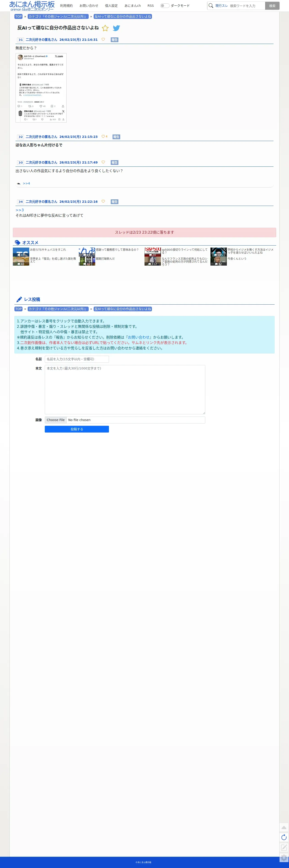
Task: Open the お問い合わせ menu item
Action: 89,6
